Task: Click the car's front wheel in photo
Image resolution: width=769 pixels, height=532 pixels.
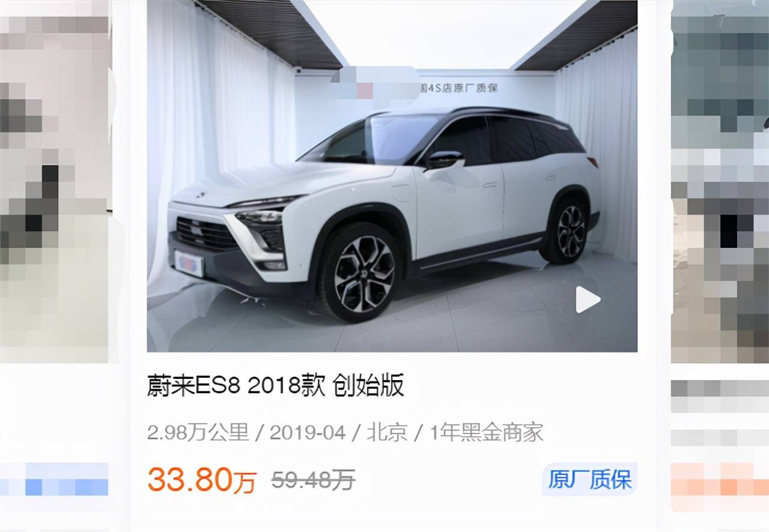Action: coord(362,273)
